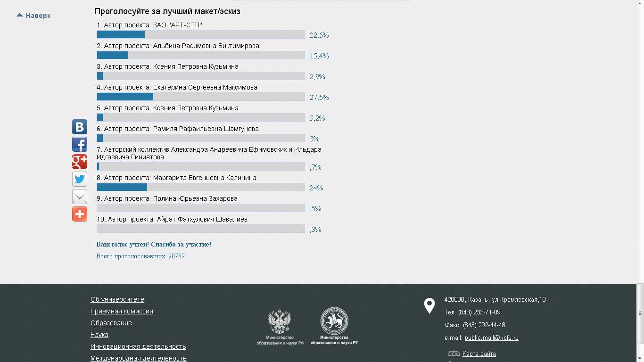Viewport: 644px width, 362px height.
Task: Click the public.mail@kpfu.ru email address
Action: click(x=491, y=337)
